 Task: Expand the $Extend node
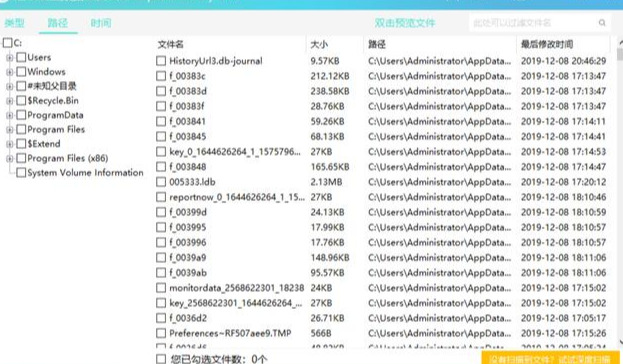coord(10,144)
